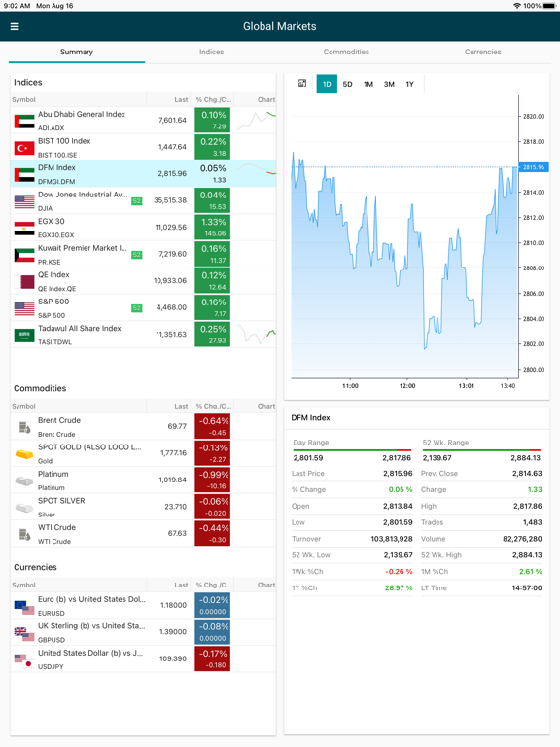The width and height of the screenshot is (560, 747).
Task: Select QE Index name
Action: pyautogui.click(x=53, y=275)
